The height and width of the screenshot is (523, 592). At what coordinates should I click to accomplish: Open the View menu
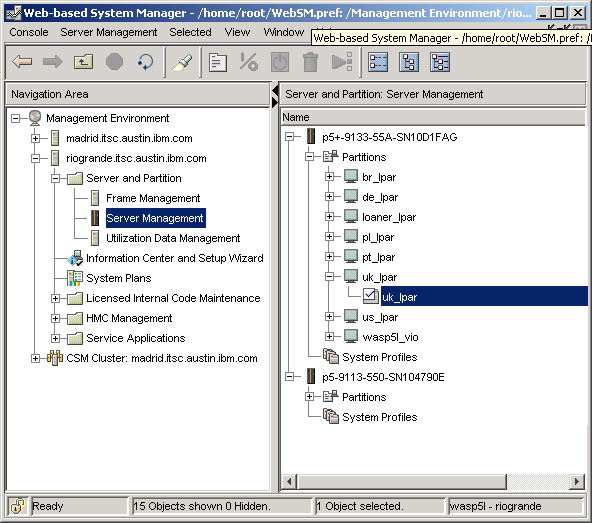point(237,32)
